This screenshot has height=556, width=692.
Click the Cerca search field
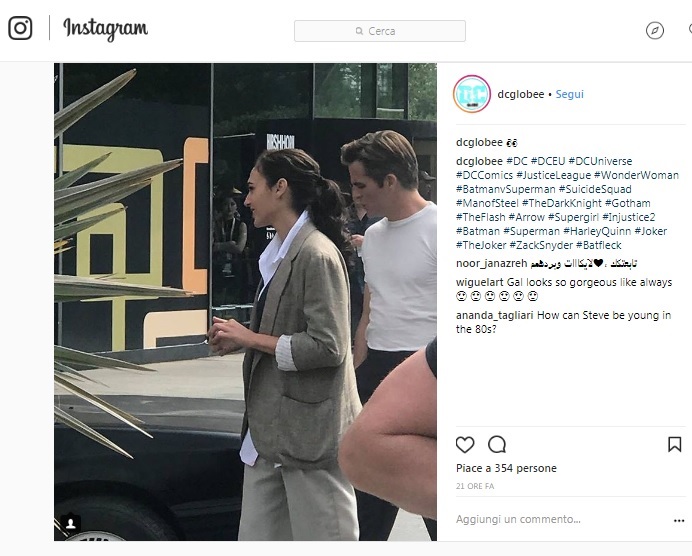(x=380, y=31)
